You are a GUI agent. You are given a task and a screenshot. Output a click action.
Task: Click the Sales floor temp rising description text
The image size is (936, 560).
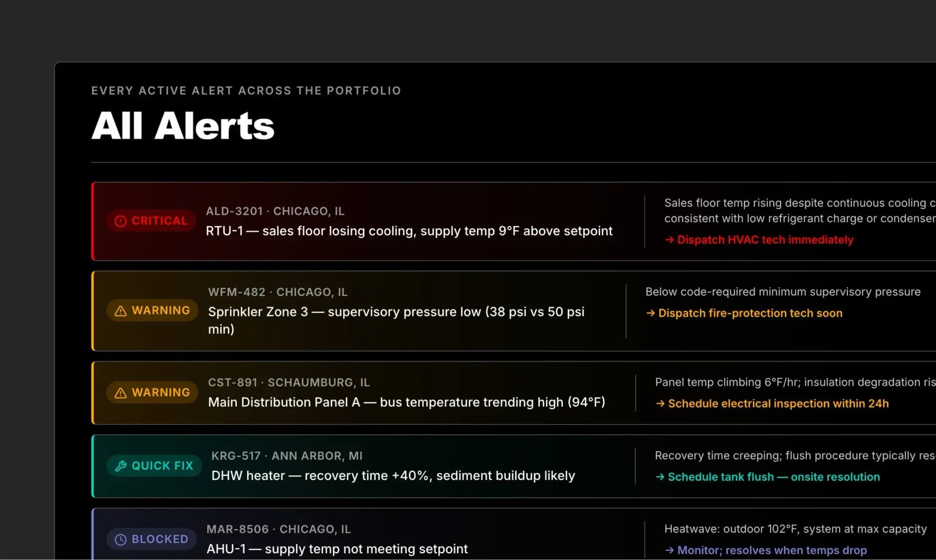pos(800,211)
